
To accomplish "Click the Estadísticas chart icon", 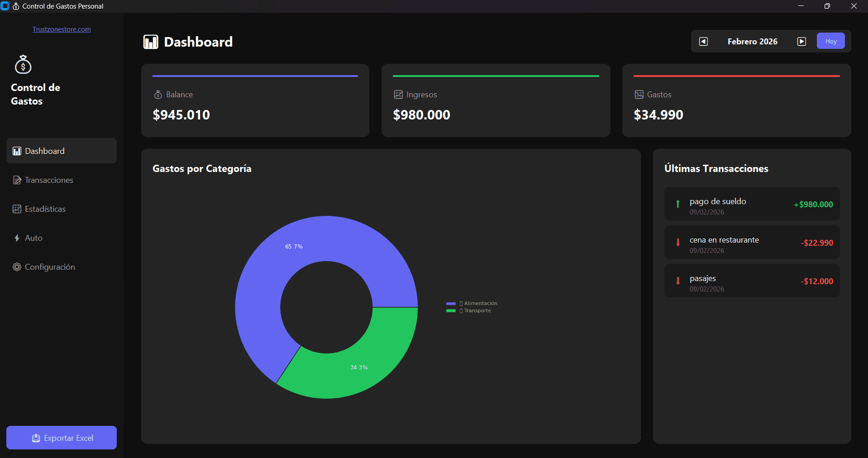I will 16,209.
